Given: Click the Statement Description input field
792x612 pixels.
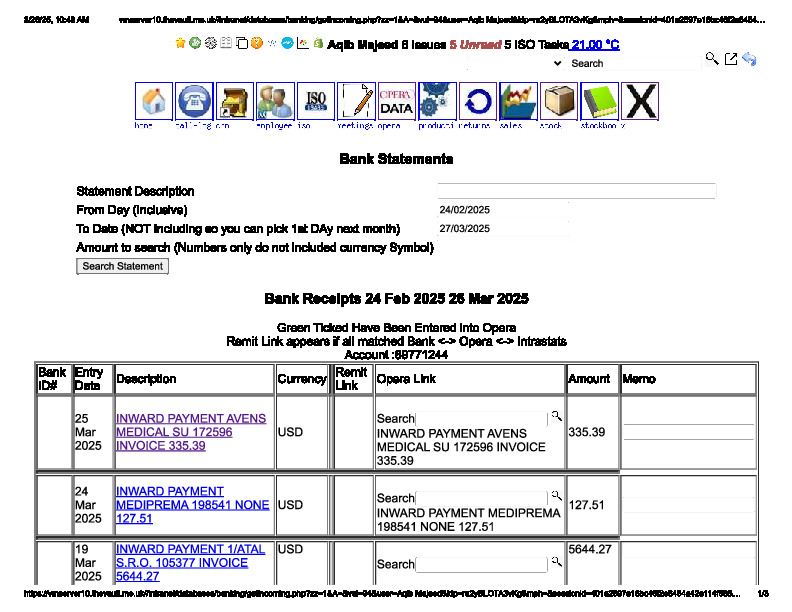Looking at the screenshot, I should point(576,191).
